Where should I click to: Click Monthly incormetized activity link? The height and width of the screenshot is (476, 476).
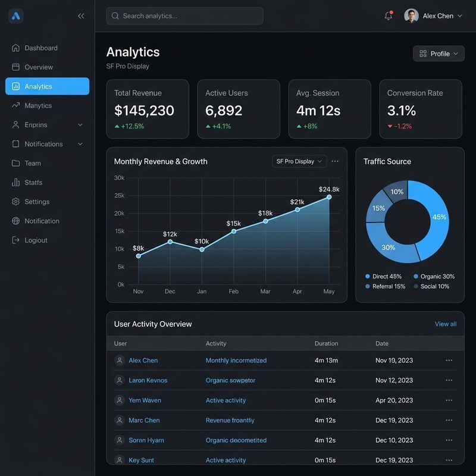click(x=236, y=361)
